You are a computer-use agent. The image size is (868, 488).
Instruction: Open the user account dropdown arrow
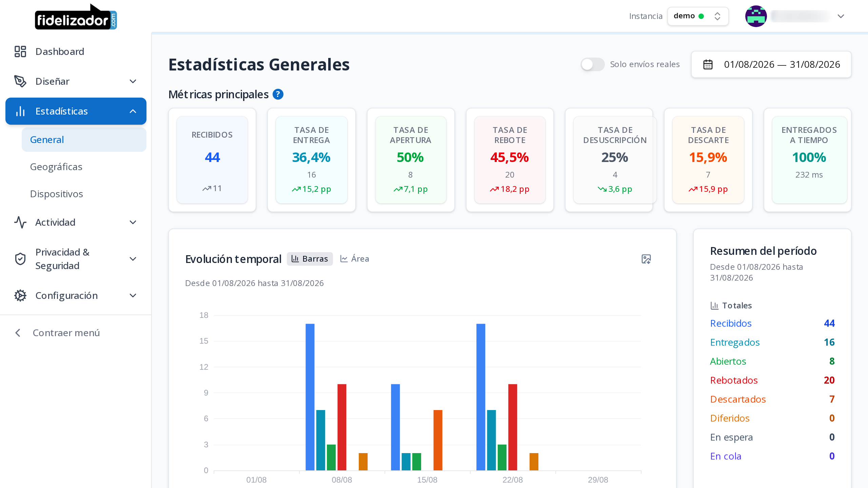coord(841,16)
